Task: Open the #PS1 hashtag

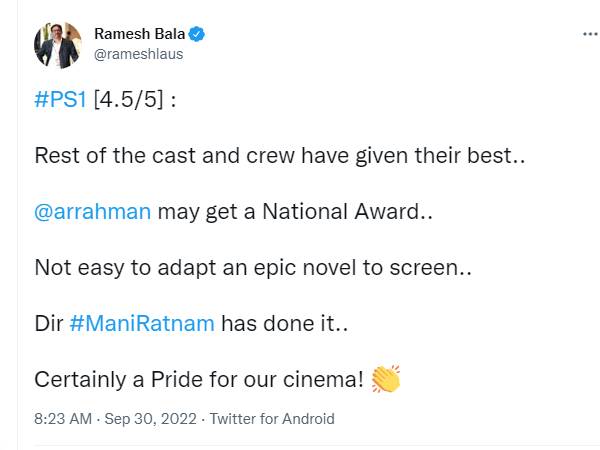Action: coord(60,101)
